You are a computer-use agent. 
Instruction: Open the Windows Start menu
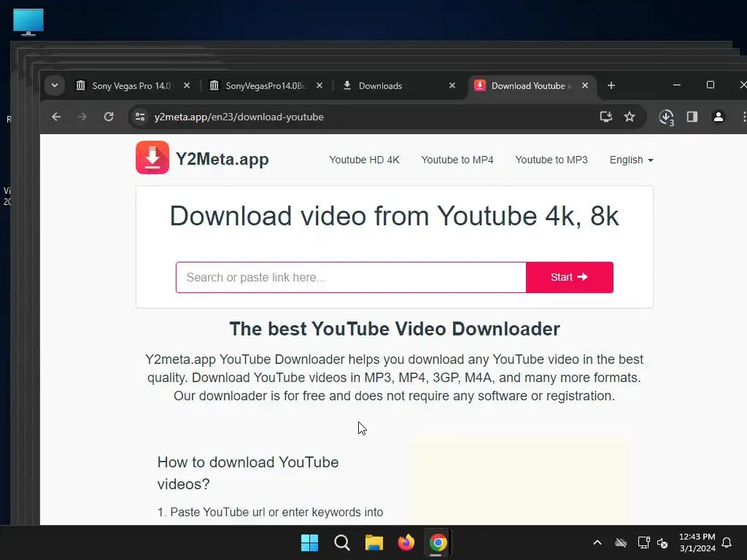pyautogui.click(x=309, y=542)
